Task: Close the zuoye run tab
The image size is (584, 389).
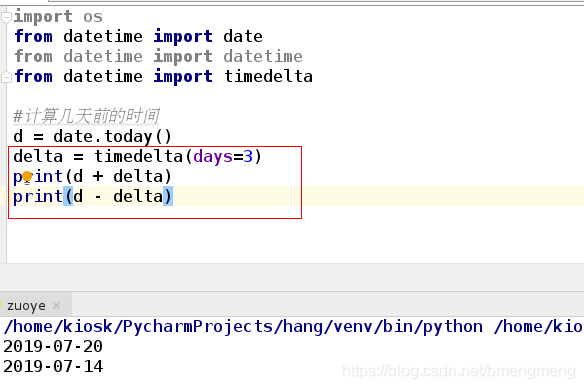Action: tap(57, 306)
